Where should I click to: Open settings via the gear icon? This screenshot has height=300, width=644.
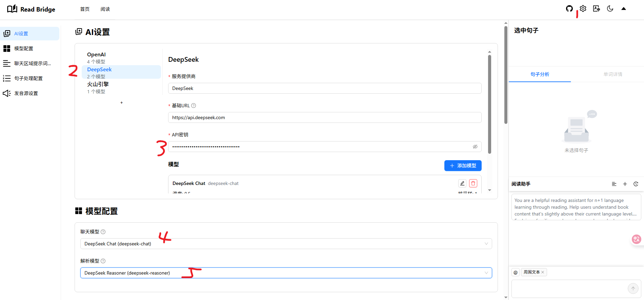point(583,9)
